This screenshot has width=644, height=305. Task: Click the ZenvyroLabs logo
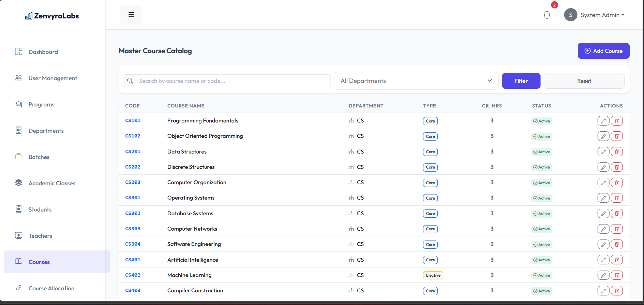pyautogui.click(x=52, y=16)
